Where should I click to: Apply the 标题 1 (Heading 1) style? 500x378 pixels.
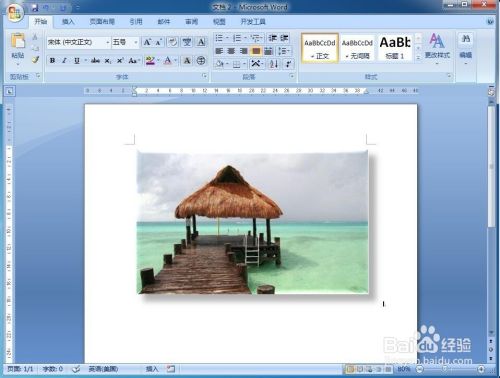tap(395, 48)
